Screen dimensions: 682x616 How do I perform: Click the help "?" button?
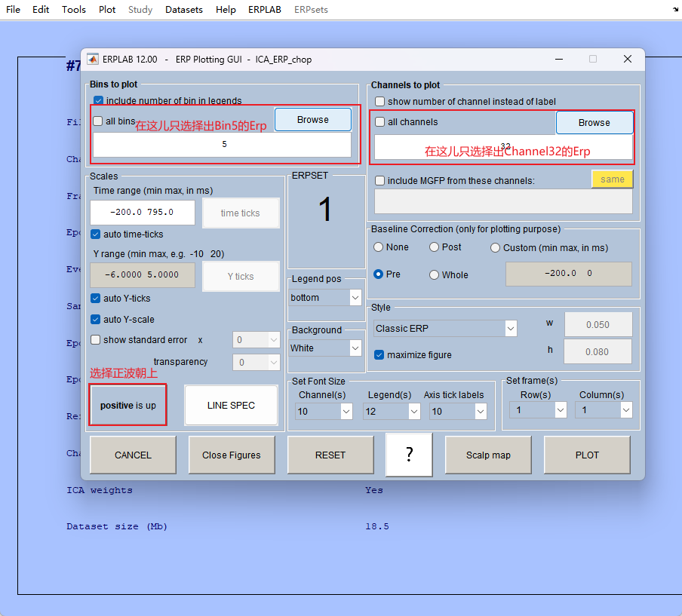408,455
